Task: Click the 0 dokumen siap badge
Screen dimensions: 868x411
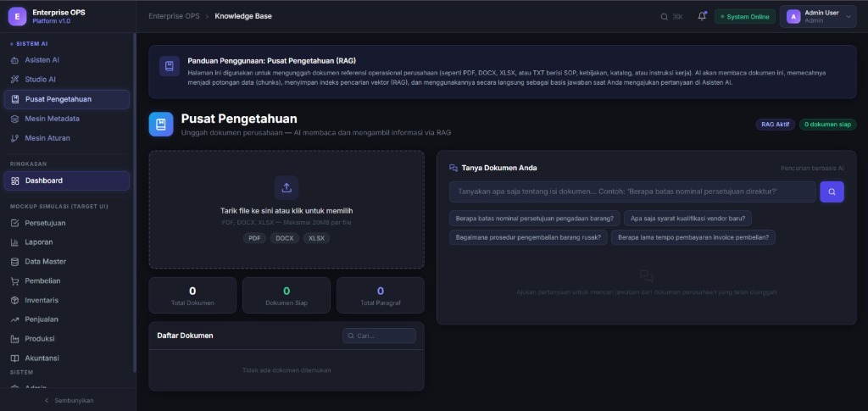Action: (x=827, y=125)
